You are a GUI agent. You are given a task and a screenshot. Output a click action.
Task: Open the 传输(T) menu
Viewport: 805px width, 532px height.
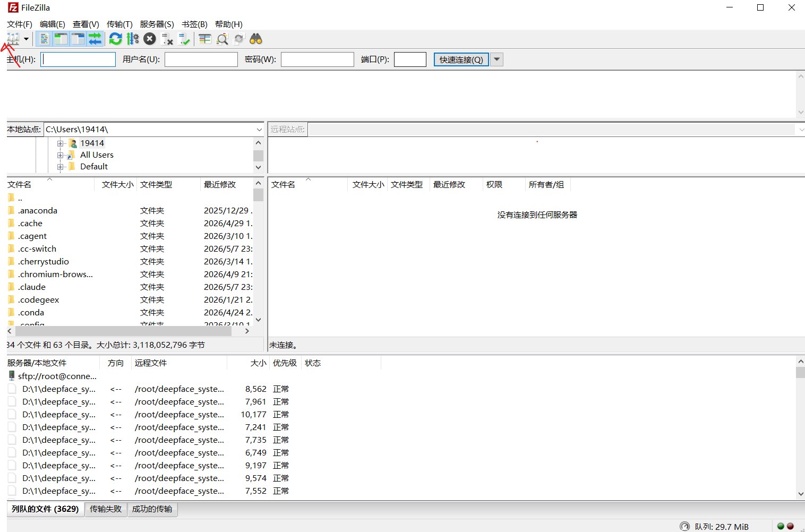[x=119, y=24]
